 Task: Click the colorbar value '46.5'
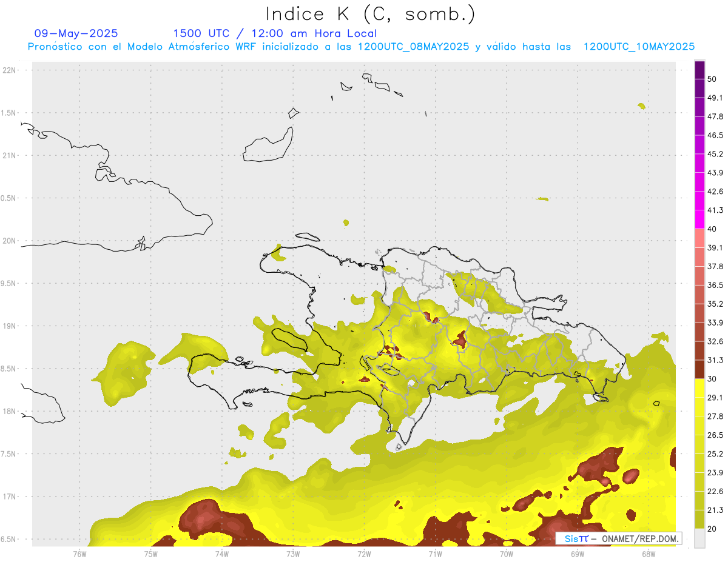(x=715, y=135)
